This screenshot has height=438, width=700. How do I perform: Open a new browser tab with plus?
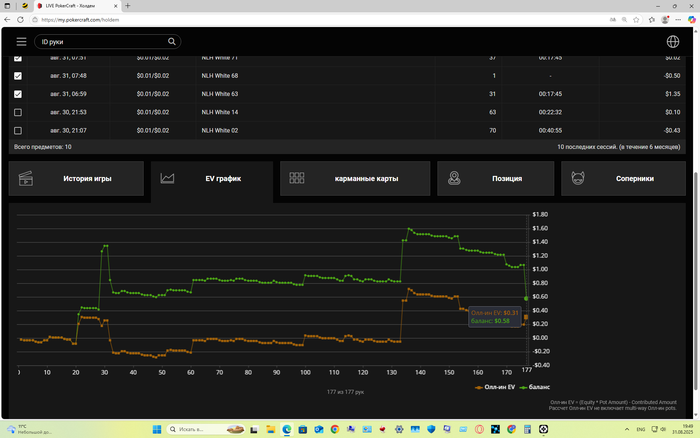128,6
